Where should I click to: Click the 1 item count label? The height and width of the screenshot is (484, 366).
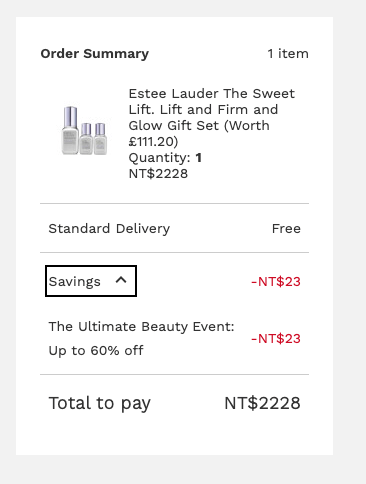tap(288, 54)
